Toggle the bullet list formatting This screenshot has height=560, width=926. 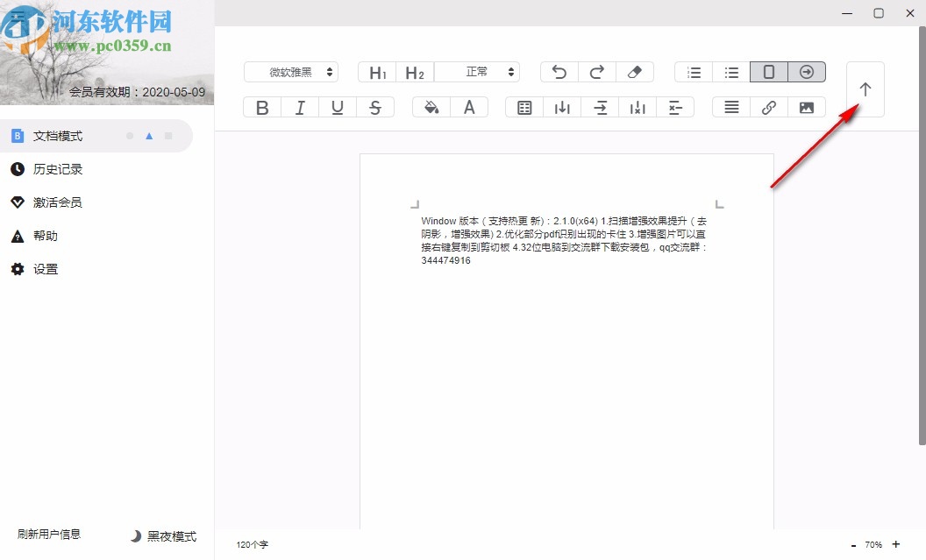(x=731, y=71)
